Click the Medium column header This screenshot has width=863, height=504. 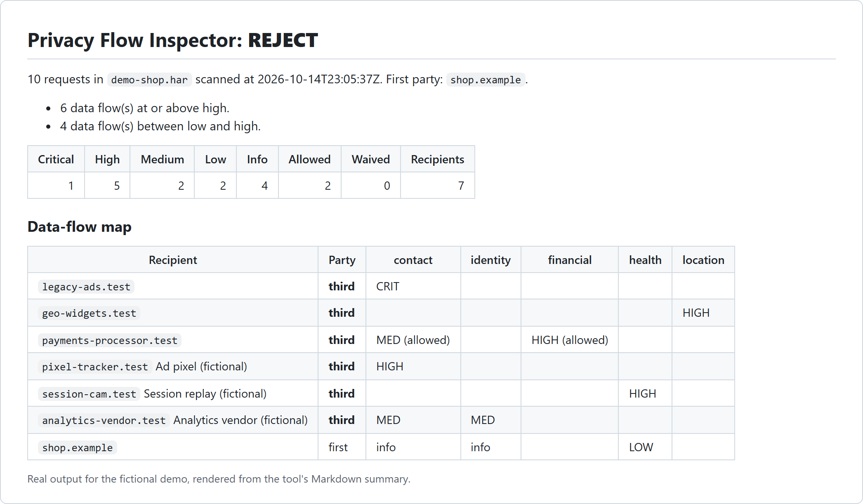tap(163, 159)
